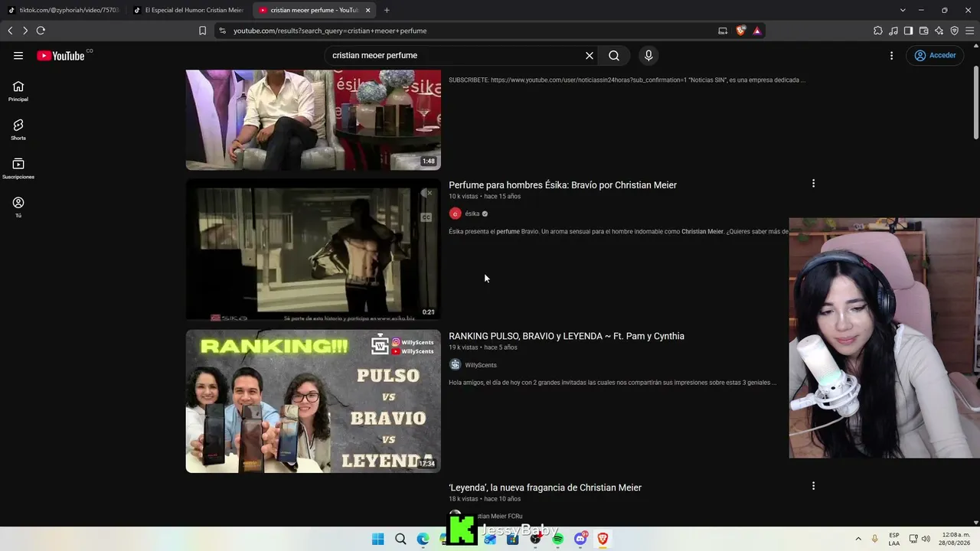Open the Tú section in sidebar
The image size is (980, 551).
(18, 207)
